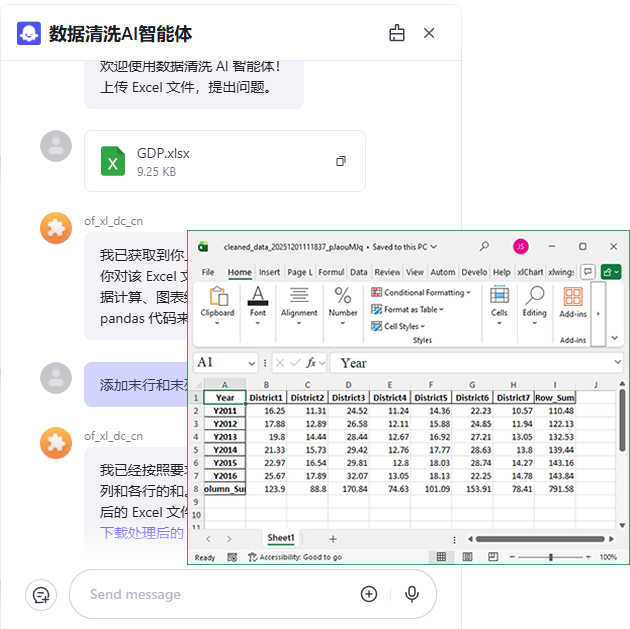The height and width of the screenshot is (629, 630).
Task: Switch to the Data ribbon tab
Action: coord(358,272)
